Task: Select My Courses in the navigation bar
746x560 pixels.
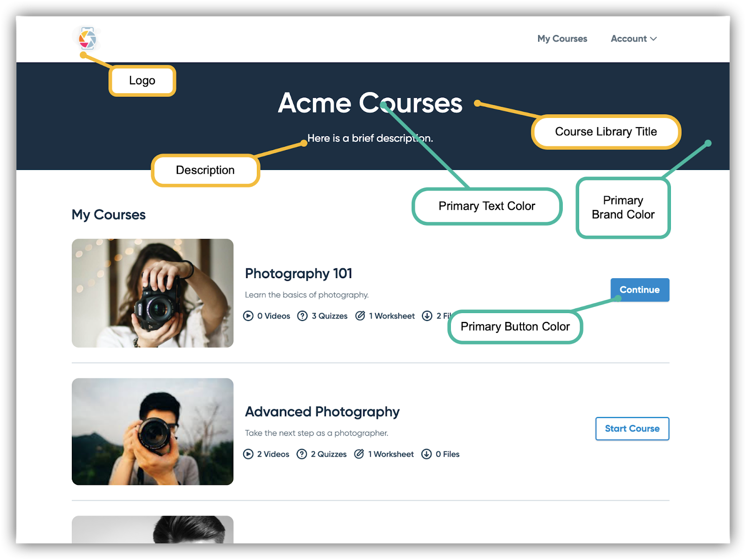Action: pyautogui.click(x=562, y=39)
